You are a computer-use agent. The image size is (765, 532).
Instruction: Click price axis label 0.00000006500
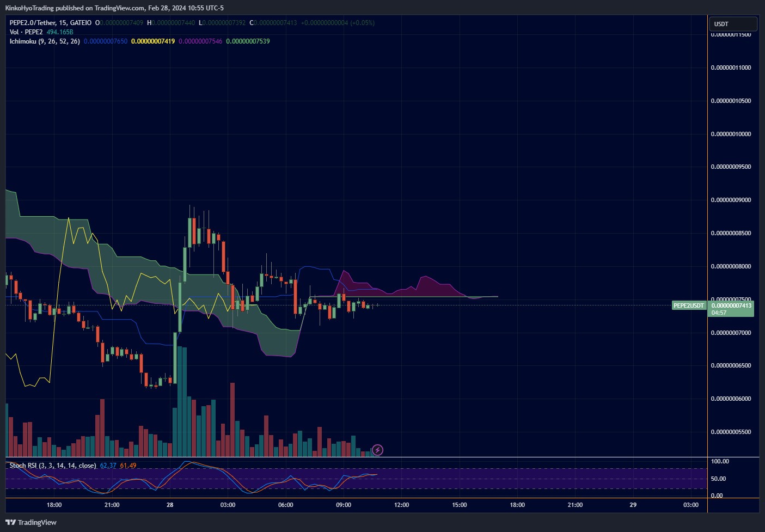click(x=731, y=365)
